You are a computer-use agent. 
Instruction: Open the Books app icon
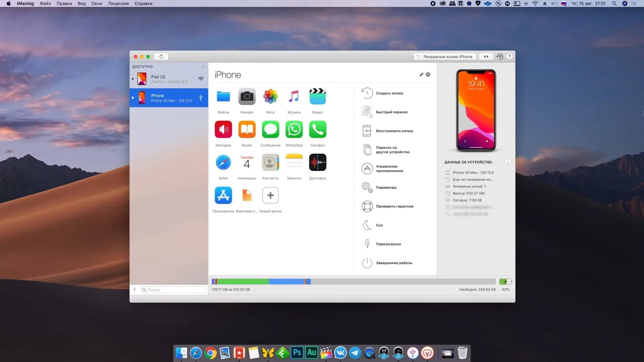(x=247, y=129)
